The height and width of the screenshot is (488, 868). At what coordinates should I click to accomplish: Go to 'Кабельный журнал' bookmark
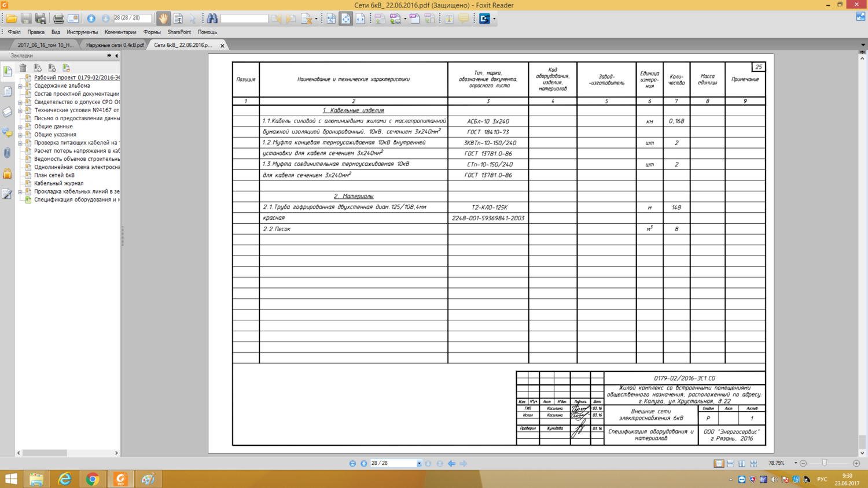tap(58, 183)
